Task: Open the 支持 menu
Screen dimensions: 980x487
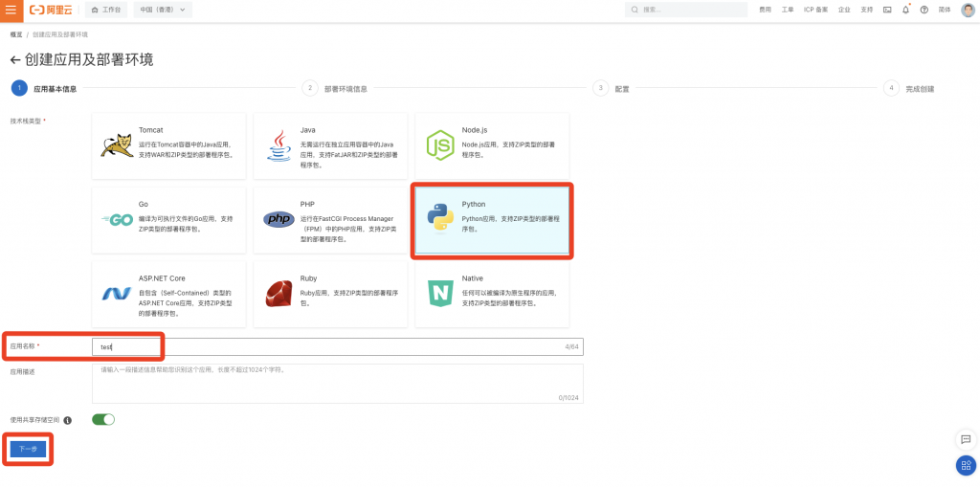Action: coord(866,10)
